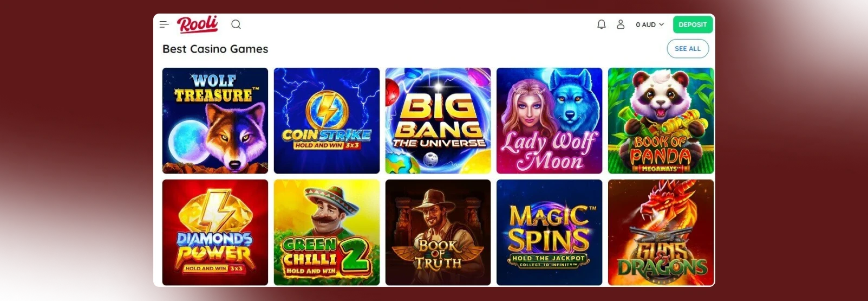Open the Green Chilli 2 game
Image resolution: width=868 pixels, height=301 pixels.
[x=327, y=232]
